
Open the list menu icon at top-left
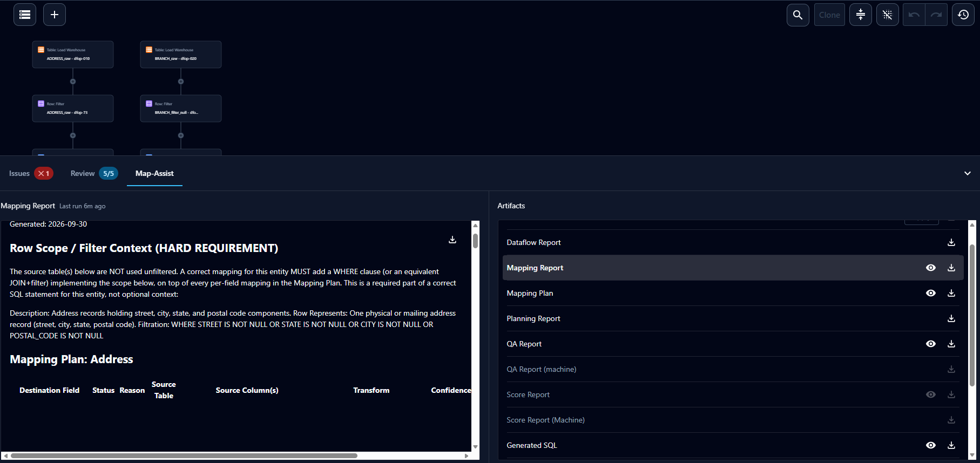(x=25, y=15)
